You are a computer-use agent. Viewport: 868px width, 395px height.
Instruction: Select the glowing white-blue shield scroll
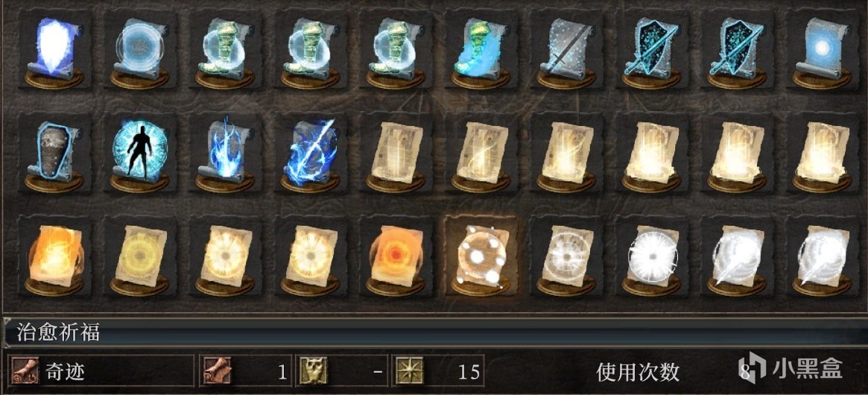54,49
